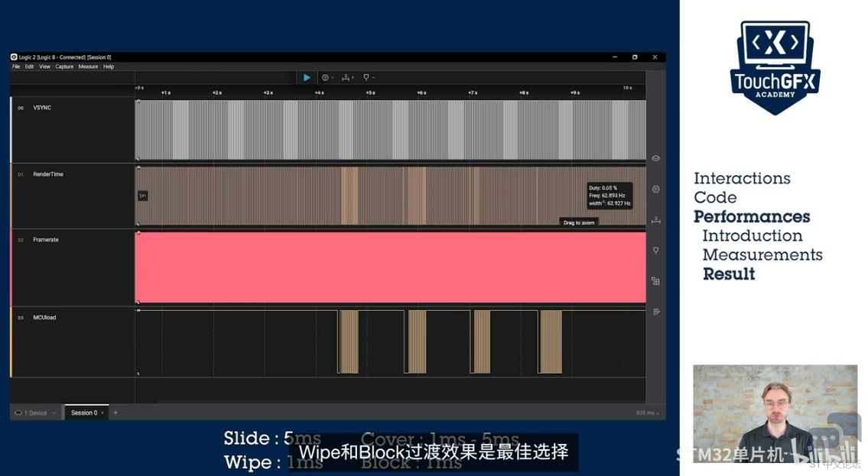The width and height of the screenshot is (868, 476).
Task: Click the +5 s marker on the timeline ruler
Action: [369, 92]
